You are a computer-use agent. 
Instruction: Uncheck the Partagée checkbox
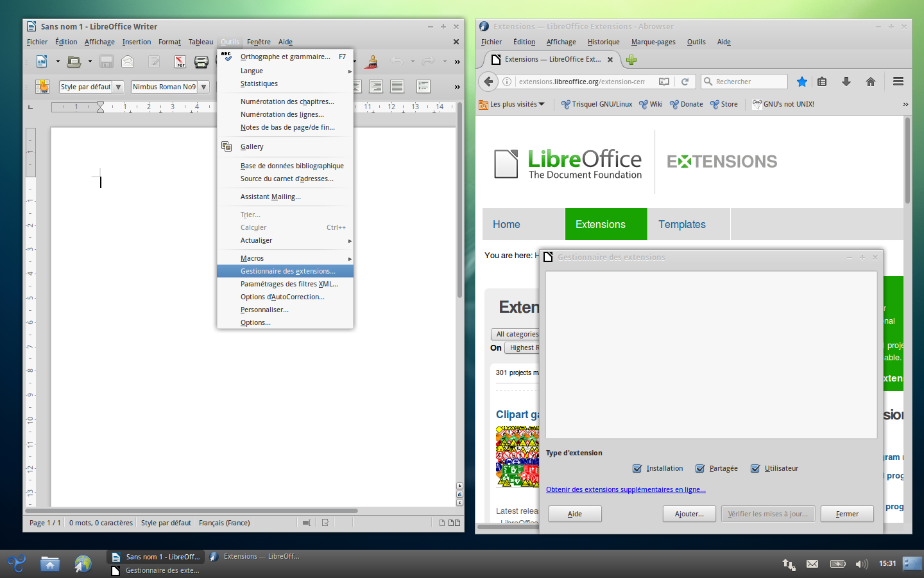[x=700, y=468]
